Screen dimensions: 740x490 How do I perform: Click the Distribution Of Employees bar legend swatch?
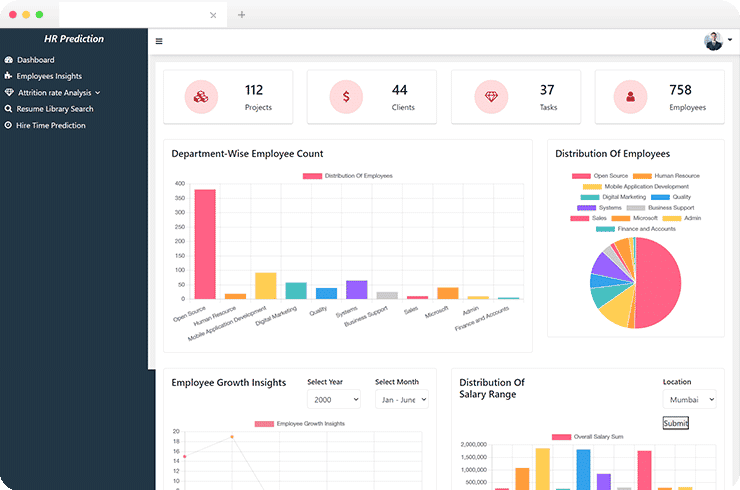312,176
